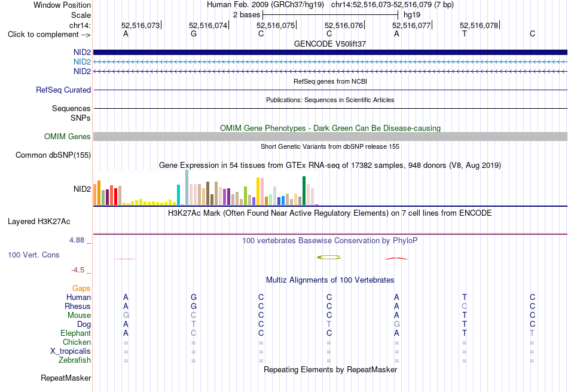Click the light blue NID2 transcript label
This screenshot has height=392, width=568.
83,62
